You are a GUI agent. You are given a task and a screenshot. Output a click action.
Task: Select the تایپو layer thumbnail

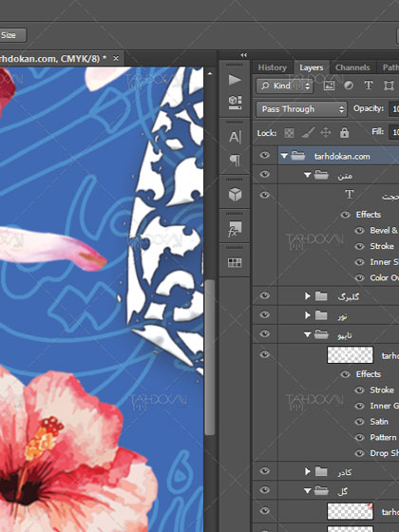pos(350,355)
